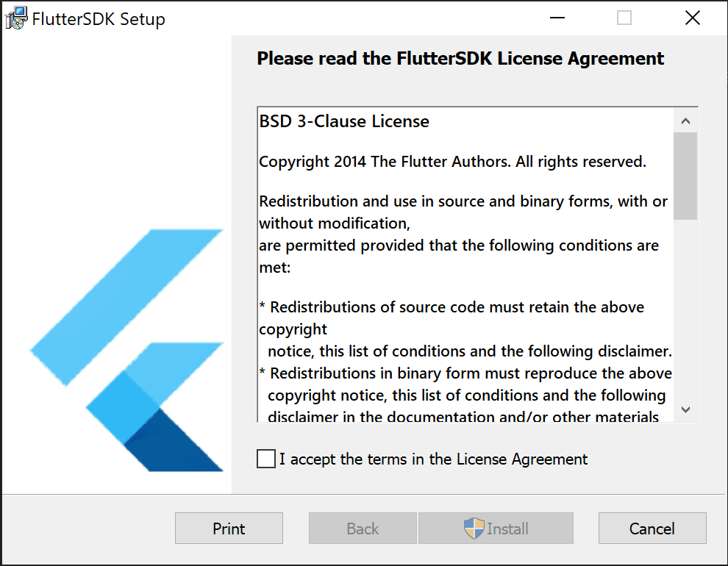728x566 pixels.
Task: Click the window minimize icon
Action: [557, 18]
